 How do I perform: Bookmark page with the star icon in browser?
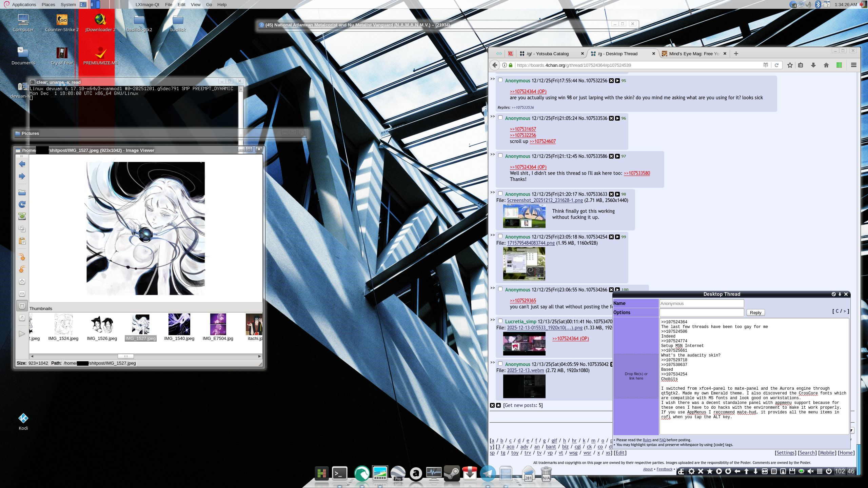[790, 65]
